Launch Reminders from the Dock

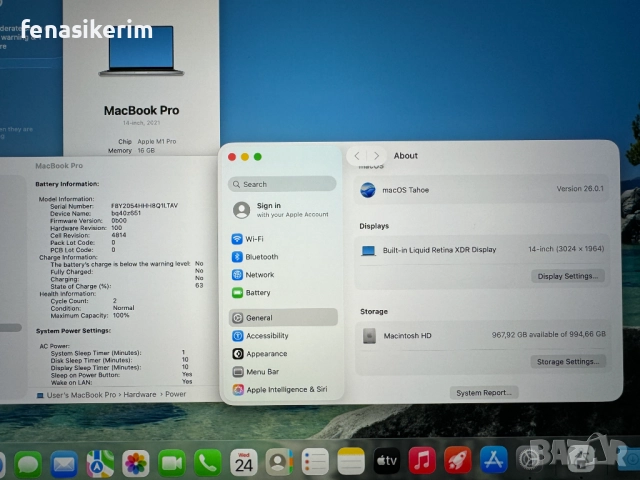pyautogui.click(x=315, y=462)
